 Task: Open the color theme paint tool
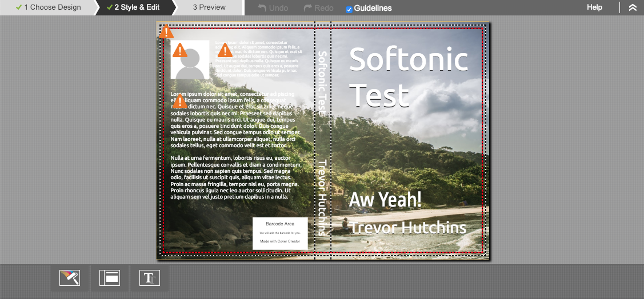click(70, 278)
